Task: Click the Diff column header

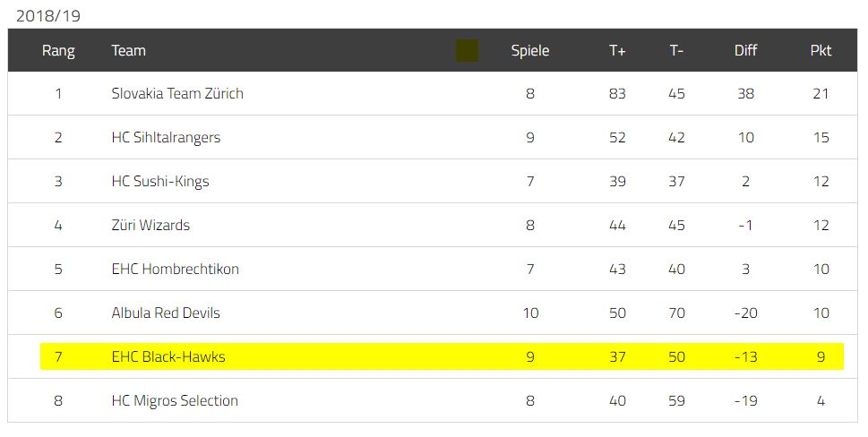Action: [x=745, y=50]
